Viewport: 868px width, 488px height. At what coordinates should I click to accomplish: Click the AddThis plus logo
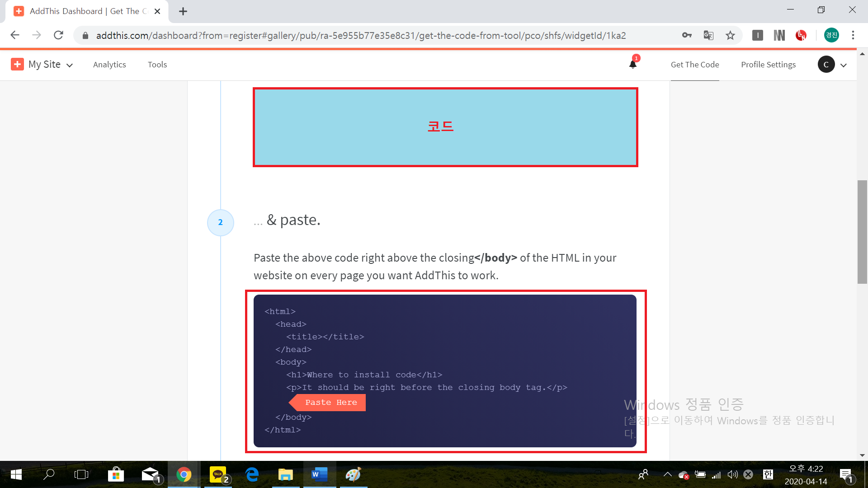pos(17,64)
